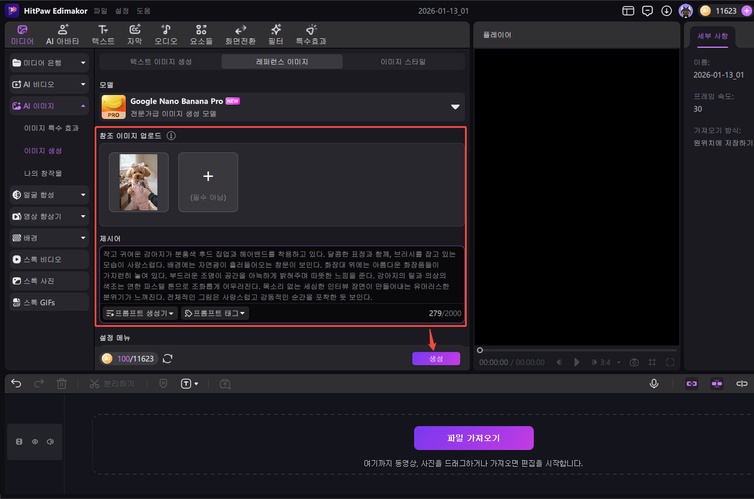Switch to 이미지 스타일 tab
754x499 pixels.
403,62
